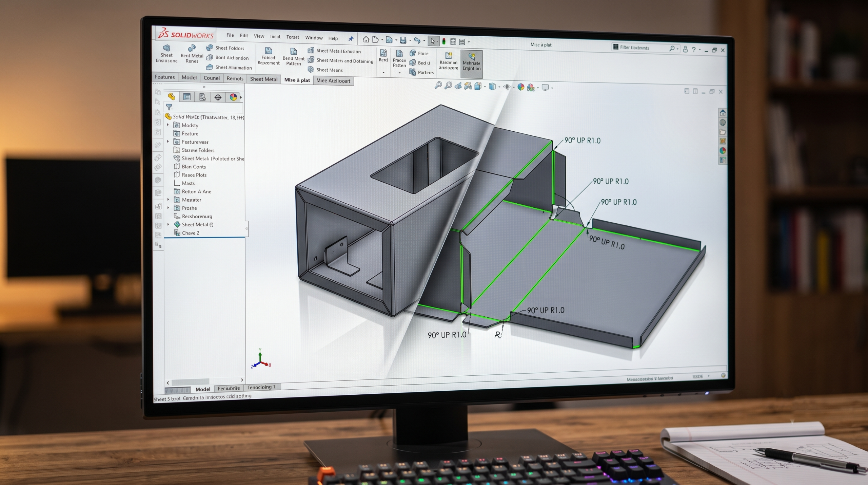Viewport: 868px width, 485px height.
Task: Click the Recshorenurg tree item
Action: (x=193, y=216)
